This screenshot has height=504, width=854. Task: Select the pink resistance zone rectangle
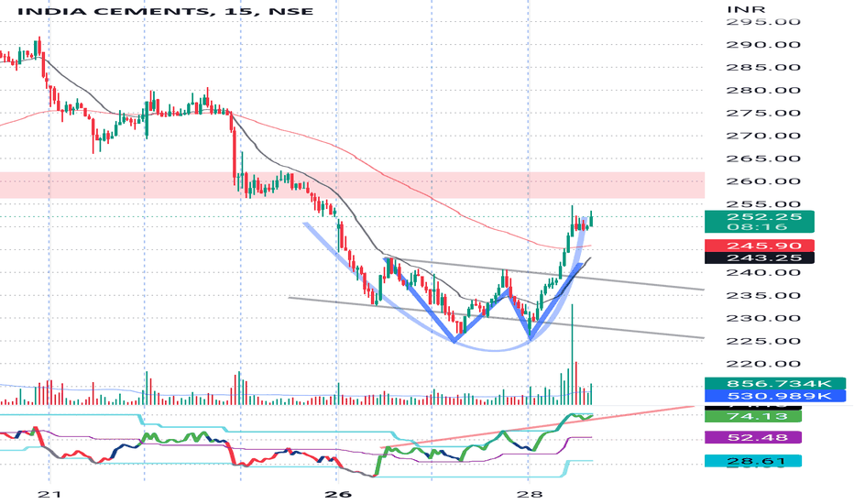353,185
